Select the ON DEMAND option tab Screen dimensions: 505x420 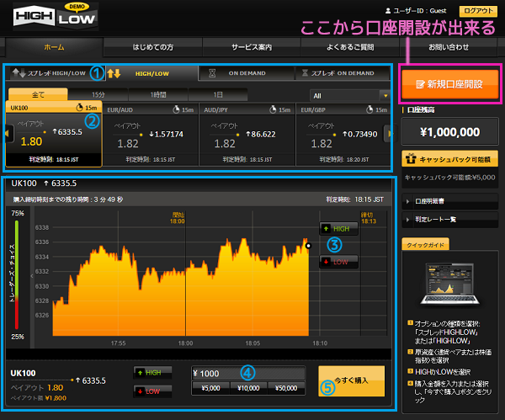(247, 73)
